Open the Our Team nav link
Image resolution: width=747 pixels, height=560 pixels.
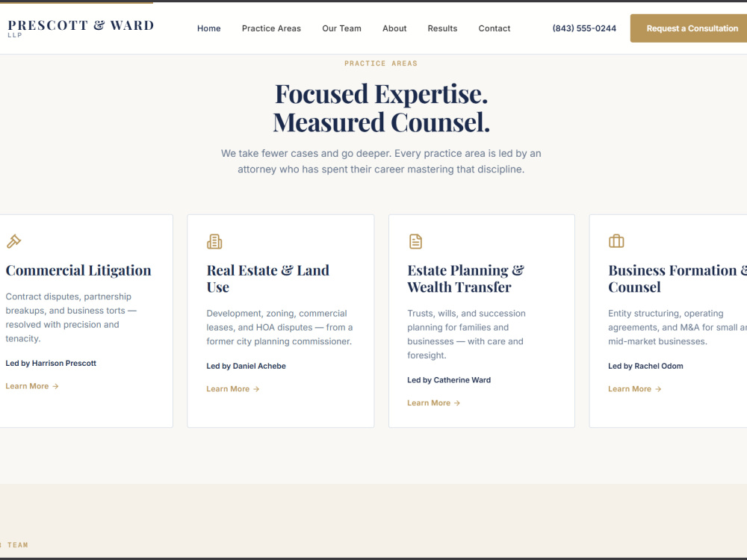341,28
